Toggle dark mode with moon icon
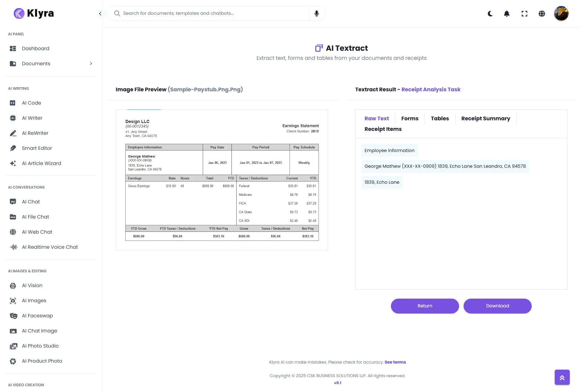This screenshot has height=392, width=581. [x=490, y=14]
